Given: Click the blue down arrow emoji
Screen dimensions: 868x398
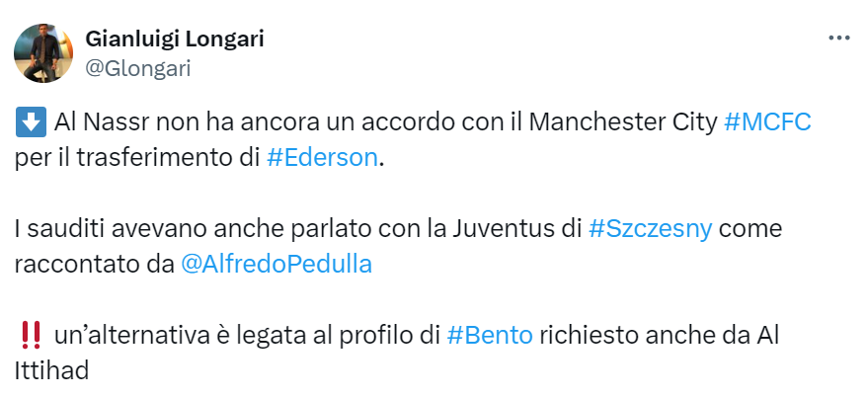Looking at the screenshot, I should click(30, 123).
